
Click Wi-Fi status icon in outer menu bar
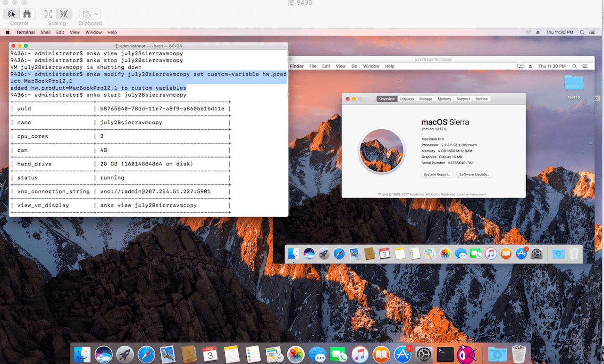(528, 32)
